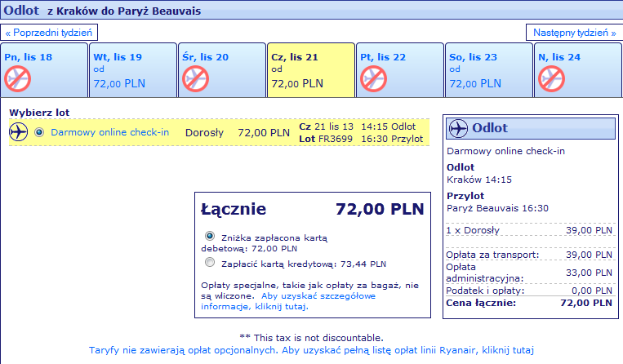Click the no-flight icon on Pt, lis 22

point(373,79)
